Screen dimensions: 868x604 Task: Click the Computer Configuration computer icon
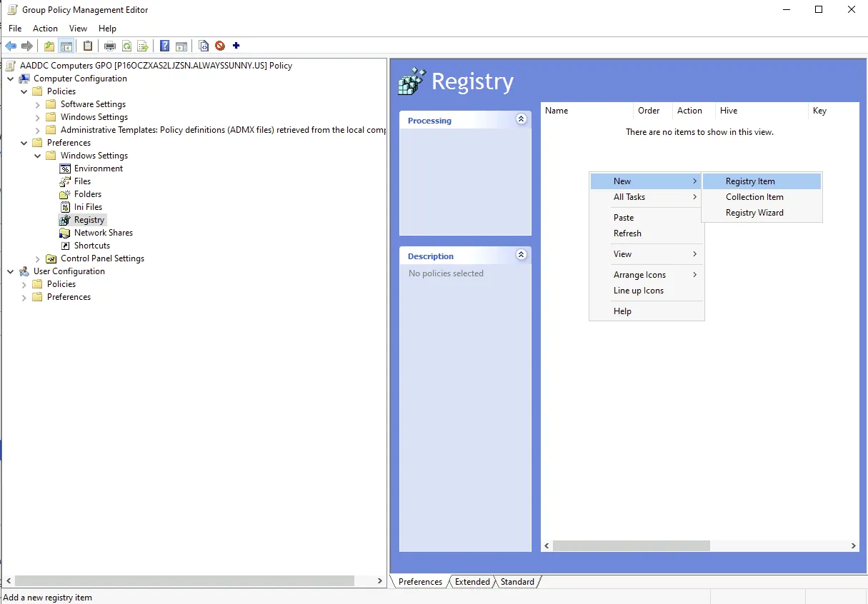click(x=24, y=79)
